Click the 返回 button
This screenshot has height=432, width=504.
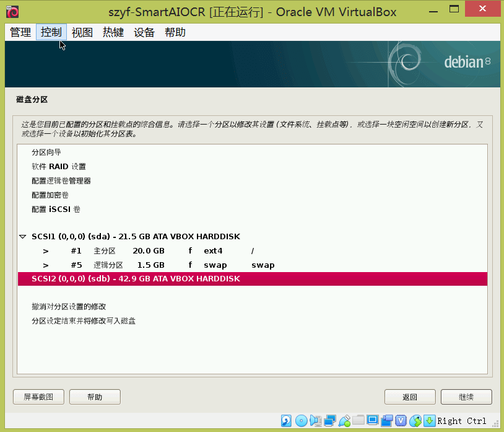point(410,397)
